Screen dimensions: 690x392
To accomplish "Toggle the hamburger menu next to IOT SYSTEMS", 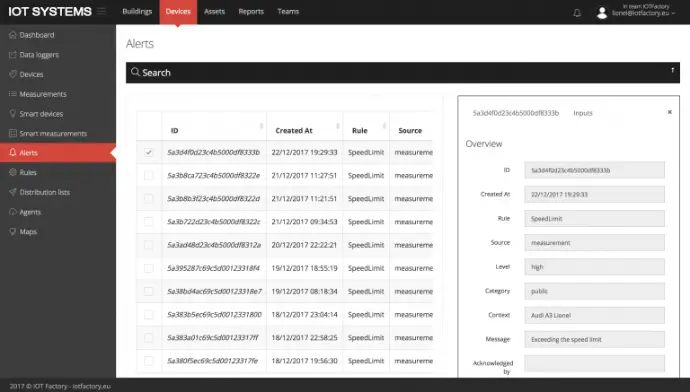I will click(x=102, y=11).
